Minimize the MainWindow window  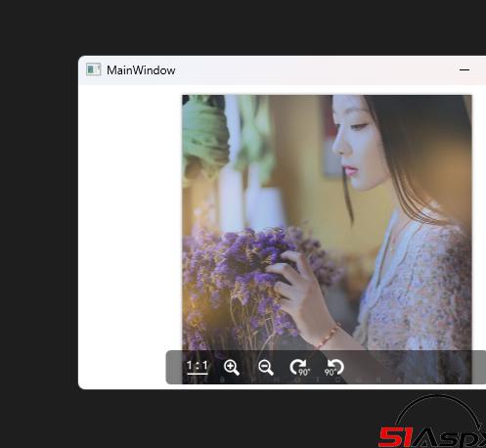coord(464,69)
